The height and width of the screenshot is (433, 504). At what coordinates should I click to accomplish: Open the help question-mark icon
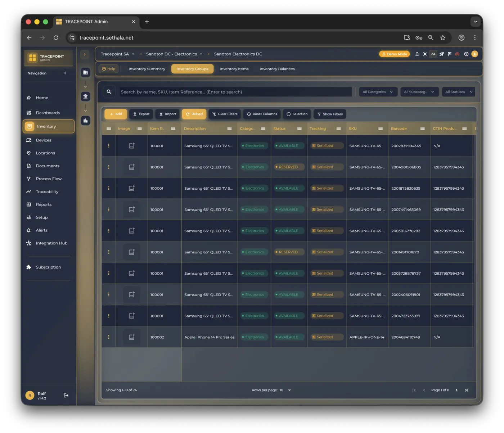[466, 54]
